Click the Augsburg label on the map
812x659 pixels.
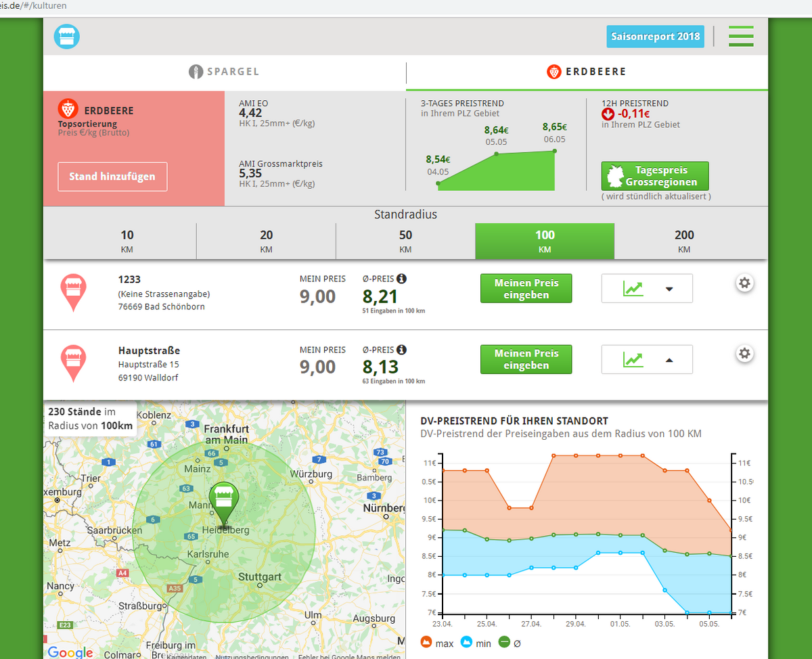(374, 618)
